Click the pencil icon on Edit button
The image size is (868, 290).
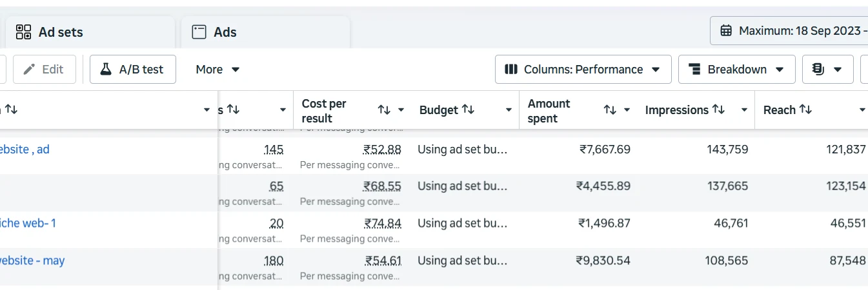(x=29, y=69)
